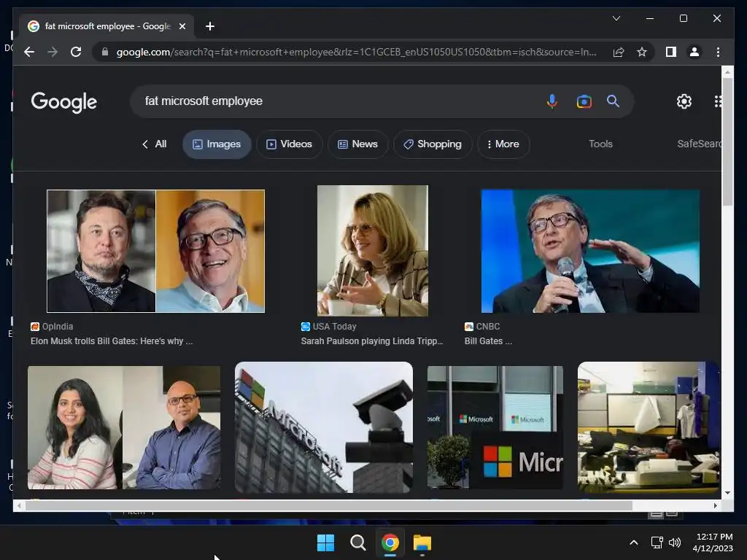Click the Chrome taskbar icon
The image size is (747, 560).
click(390, 542)
